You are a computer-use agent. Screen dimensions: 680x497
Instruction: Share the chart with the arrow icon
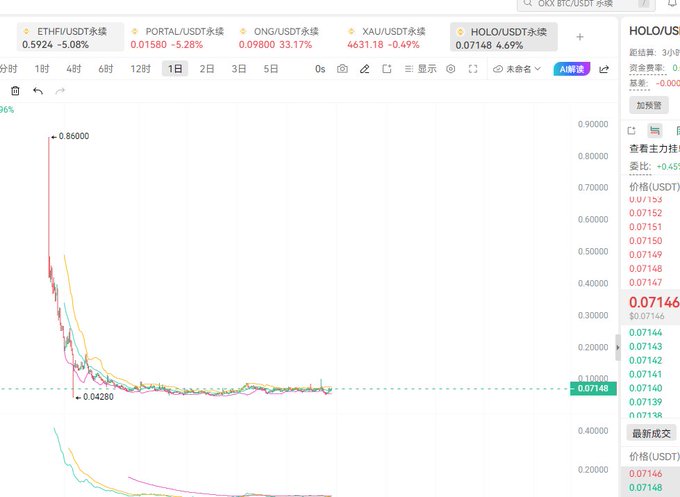tap(604, 69)
